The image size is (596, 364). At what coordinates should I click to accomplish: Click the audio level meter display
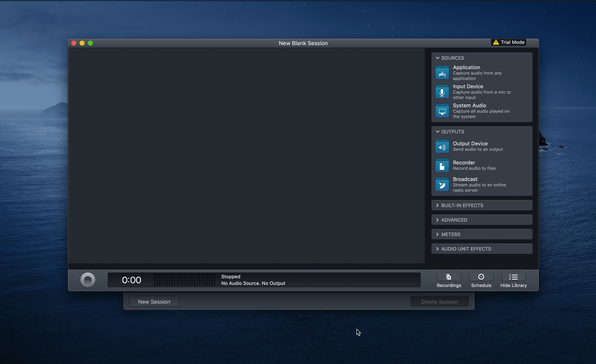(185, 280)
